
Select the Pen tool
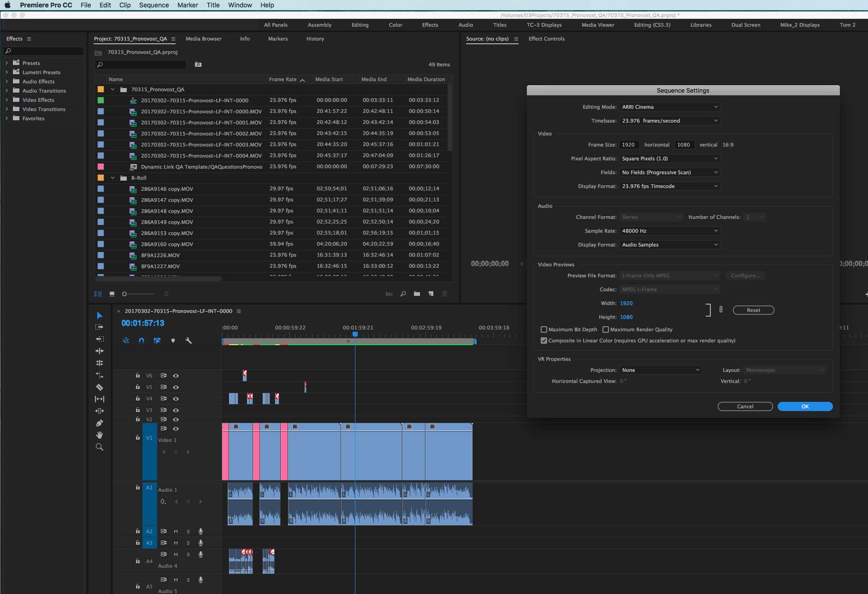point(100,423)
